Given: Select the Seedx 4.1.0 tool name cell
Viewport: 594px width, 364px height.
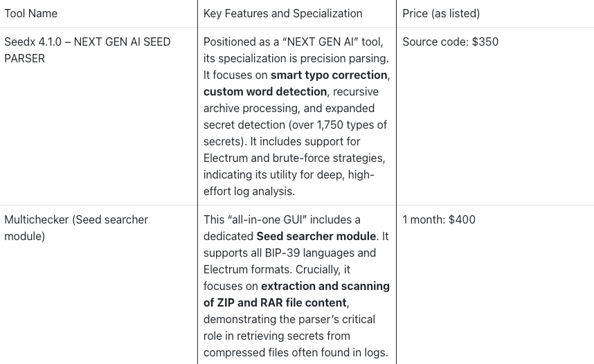Looking at the screenshot, I should 87,50.
